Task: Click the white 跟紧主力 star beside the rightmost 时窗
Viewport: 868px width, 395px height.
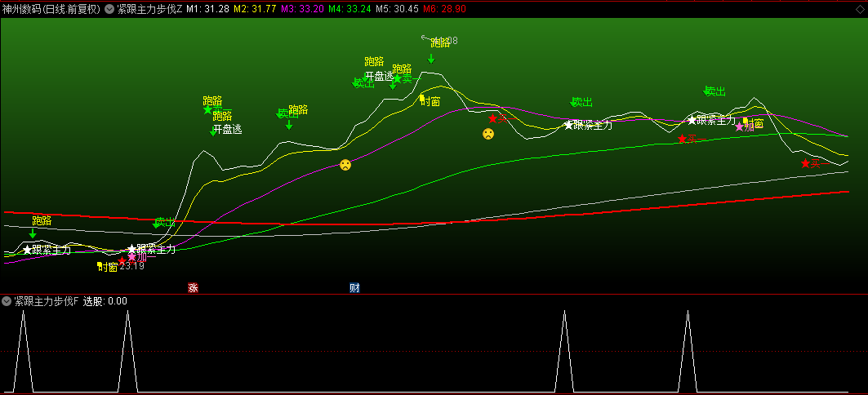Action: [692, 119]
